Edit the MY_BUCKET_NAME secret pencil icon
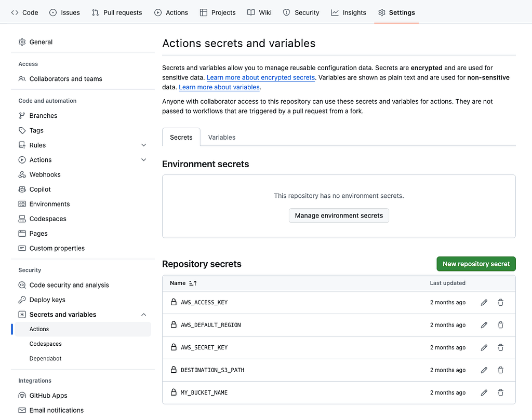Screen dimensions: 532x420 484,392
